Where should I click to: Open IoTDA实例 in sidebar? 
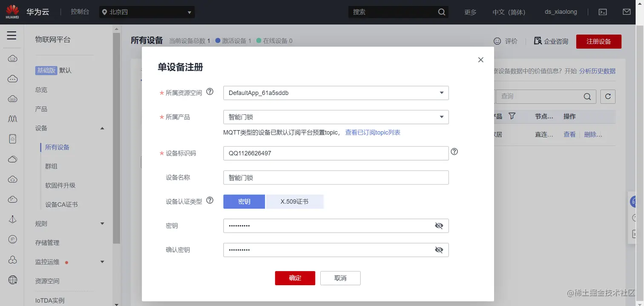click(50, 300)
